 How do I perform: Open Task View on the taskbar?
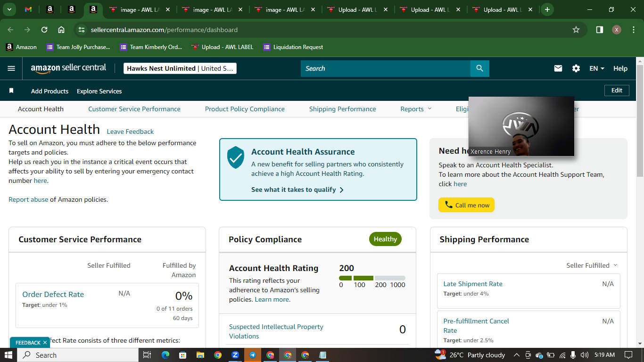pyautogui.click(x=147, y=355)
